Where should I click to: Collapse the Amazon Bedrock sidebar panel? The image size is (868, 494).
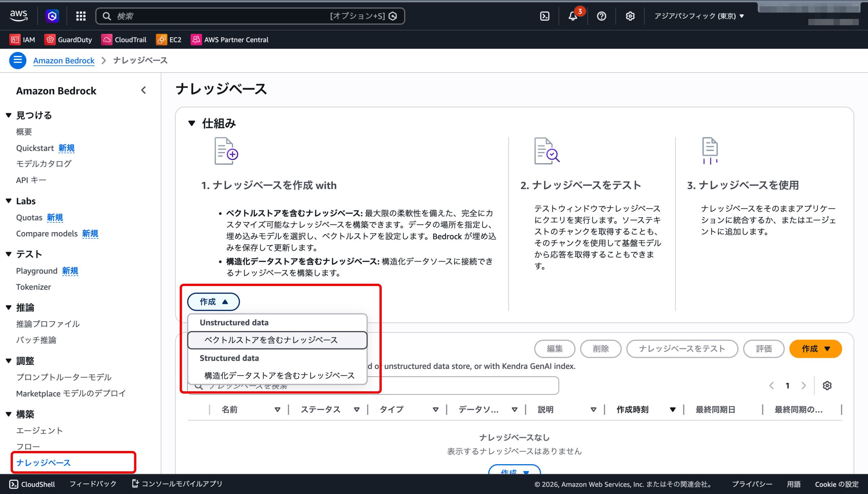pos(143,90)
